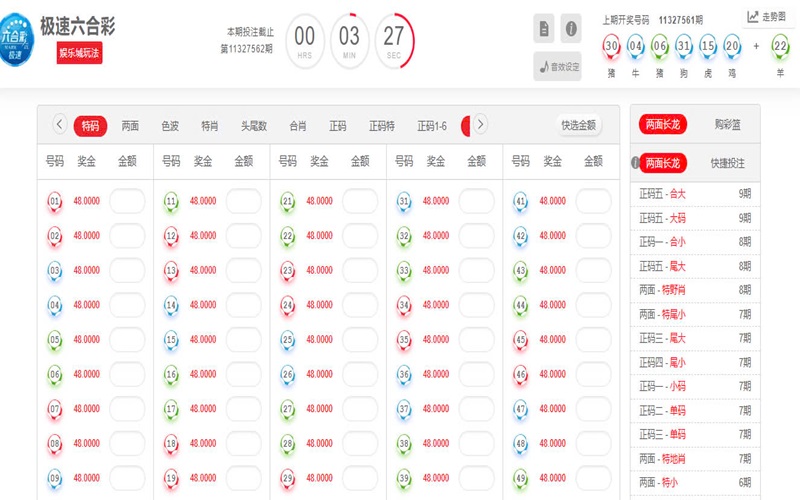800x500 pixels.
Task: Click minutes countdown circle 03
Action: pyautogui.click(x=349, y=41)
